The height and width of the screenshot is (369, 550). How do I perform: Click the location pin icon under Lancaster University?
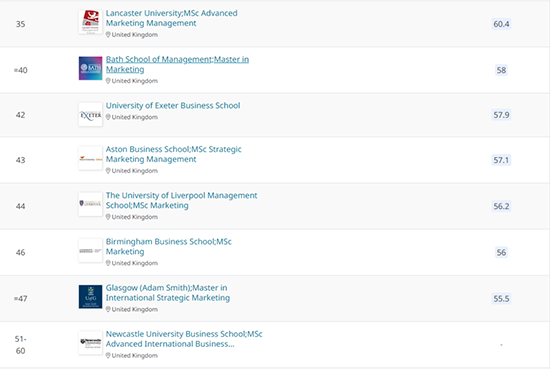[108, 34]
